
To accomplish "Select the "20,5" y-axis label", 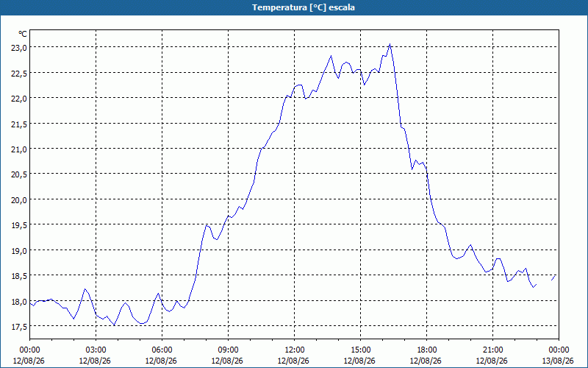I will (20, 174).
